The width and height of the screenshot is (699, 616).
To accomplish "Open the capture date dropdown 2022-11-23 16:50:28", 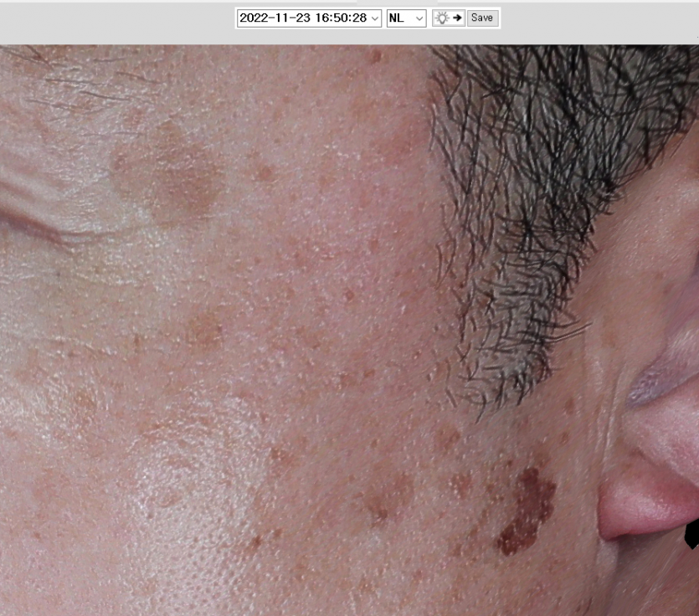I will pos(309,18).
